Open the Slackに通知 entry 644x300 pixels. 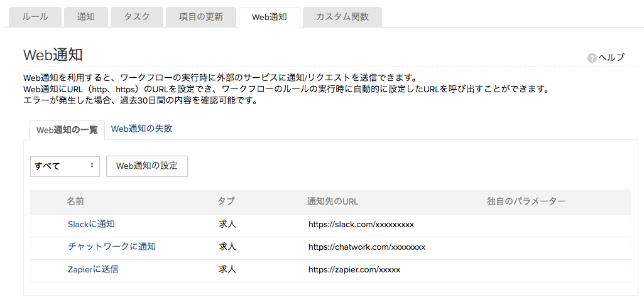click(x=91, y=224)
